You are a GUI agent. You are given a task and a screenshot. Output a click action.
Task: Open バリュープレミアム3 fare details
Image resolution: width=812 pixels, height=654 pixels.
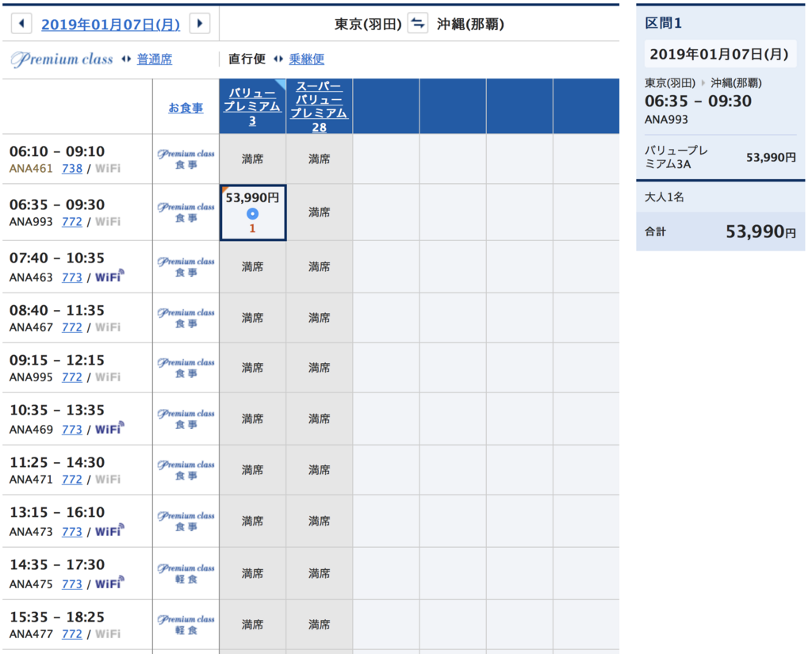pos(252,107)
